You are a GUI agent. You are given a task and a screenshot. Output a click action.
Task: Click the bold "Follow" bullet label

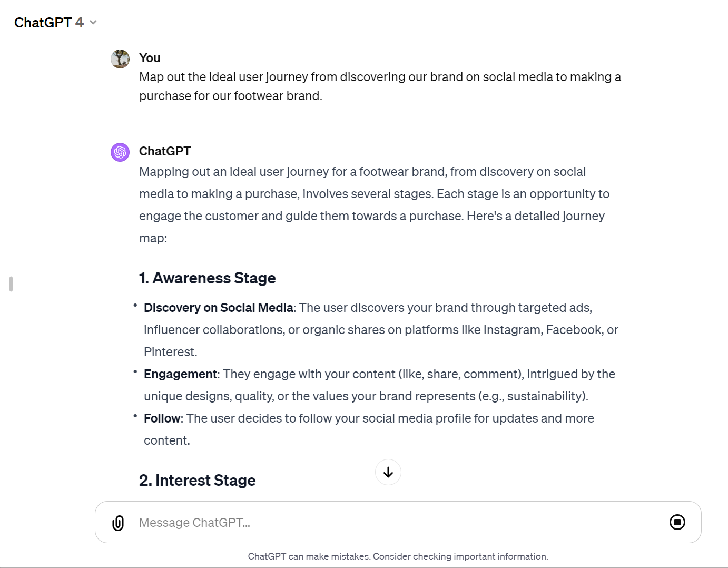[x=162, y=418]
